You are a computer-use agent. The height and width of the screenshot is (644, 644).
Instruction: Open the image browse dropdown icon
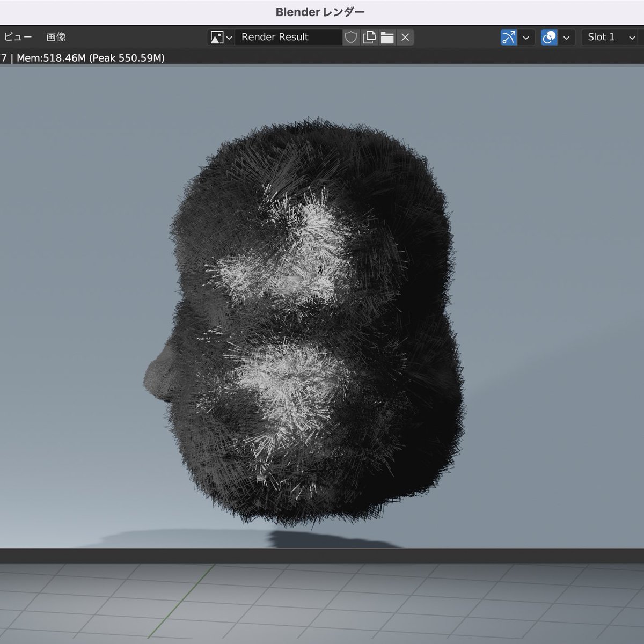coord(221,37)
